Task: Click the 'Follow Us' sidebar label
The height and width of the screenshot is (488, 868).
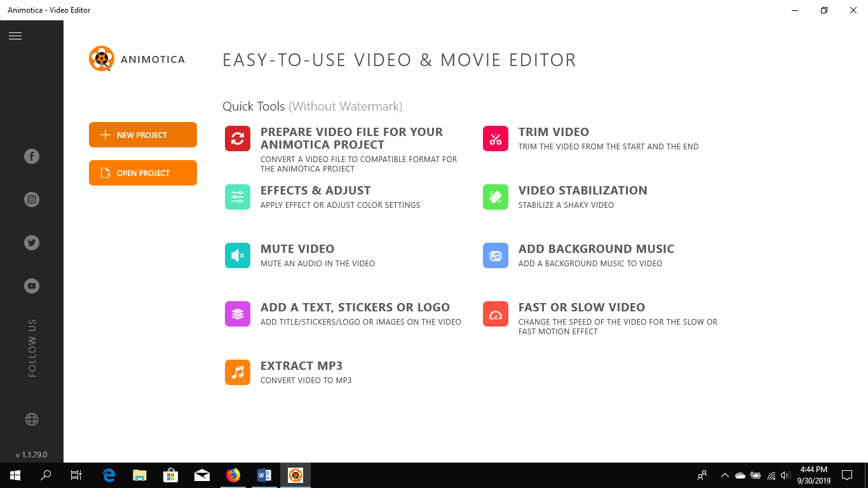Action: [x=32, y=348]
